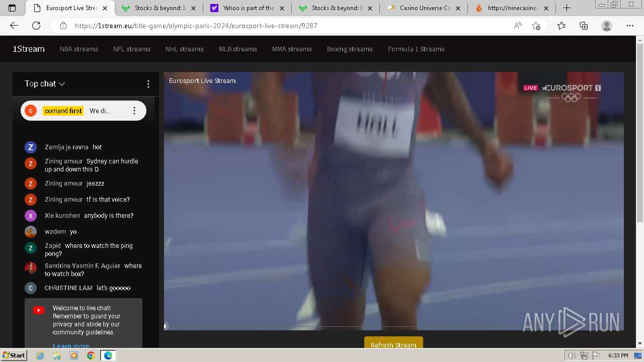Launch media player from taskbar
Image resolution: width=644 pixels, height=362 pixels.
[x=74, y=355]
